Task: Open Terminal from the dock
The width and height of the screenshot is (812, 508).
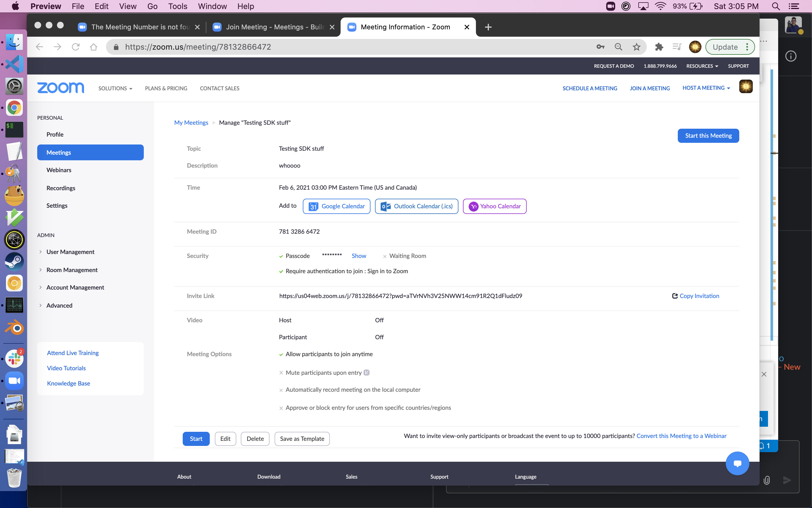Action: click(x=14, y=130)
